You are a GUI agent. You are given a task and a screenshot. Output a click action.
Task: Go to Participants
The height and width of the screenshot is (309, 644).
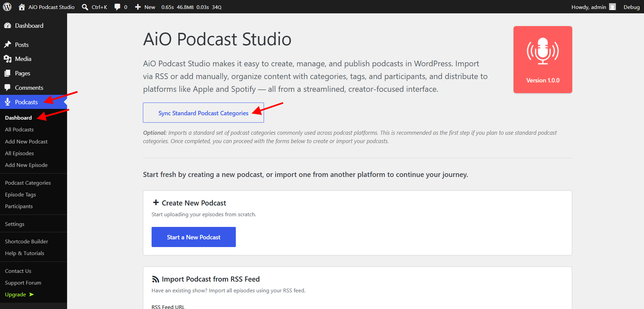[x=19, y=206]
